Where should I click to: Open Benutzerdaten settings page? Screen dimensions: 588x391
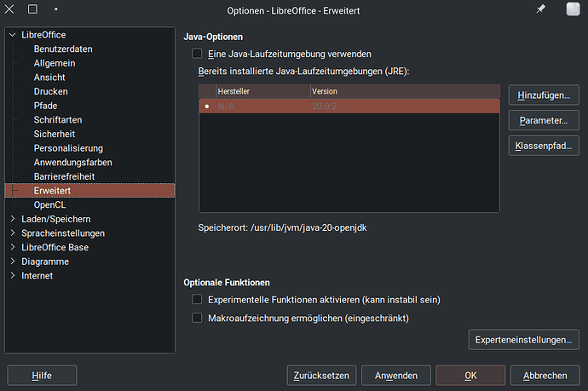click(x=63, y=49)
